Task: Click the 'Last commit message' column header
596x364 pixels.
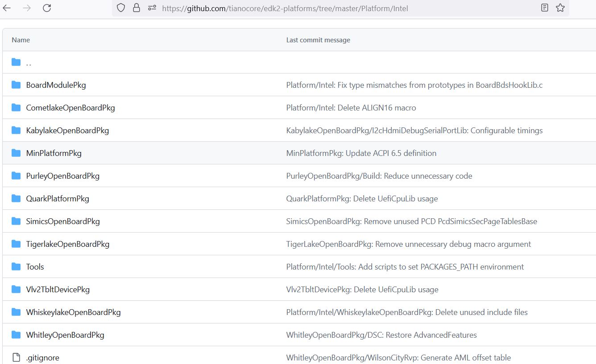Action: point(318,40)
